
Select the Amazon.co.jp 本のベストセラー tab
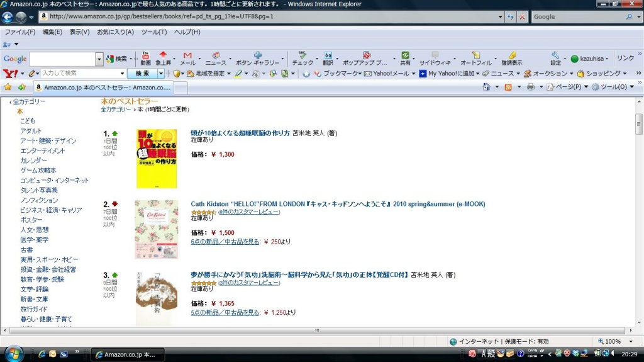pyautogui.click(x=104, y=88)
